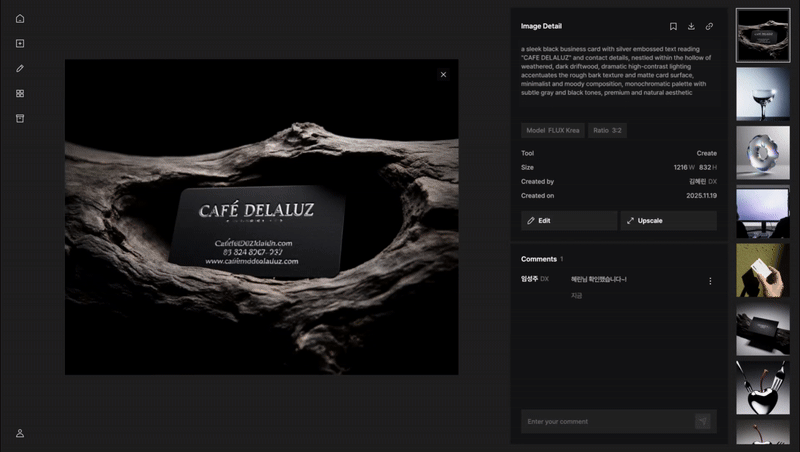Select the chrome cherry with forks thumbnail
The width and height of the screenshot is (800, 452).
763,388
